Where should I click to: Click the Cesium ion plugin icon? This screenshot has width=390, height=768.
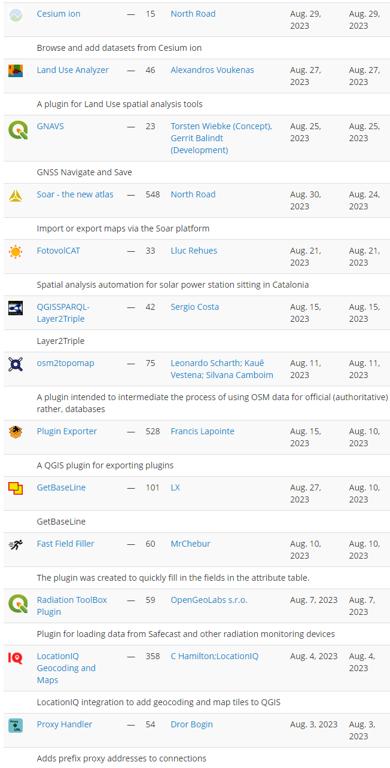pyautogui.click(x=16, y=15)
